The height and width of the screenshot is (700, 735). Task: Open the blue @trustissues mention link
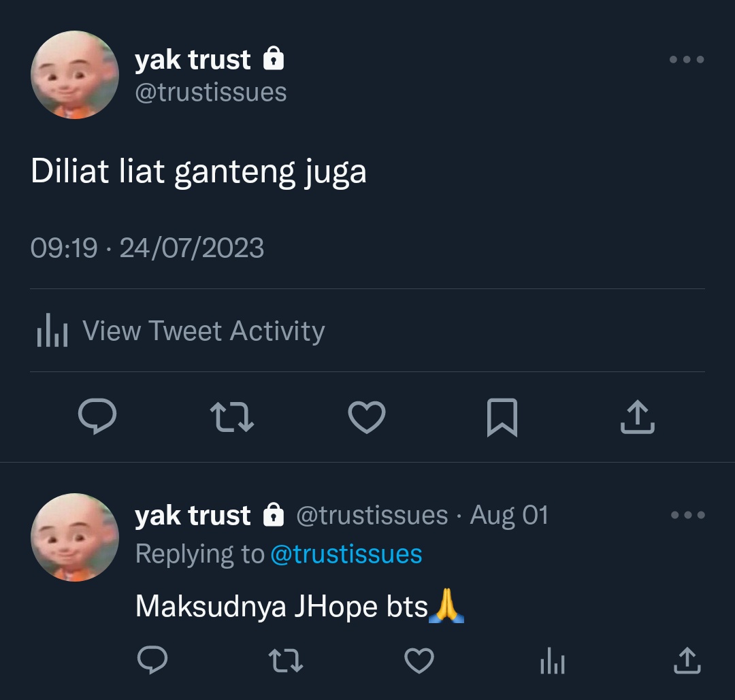[x=346, y=554]
